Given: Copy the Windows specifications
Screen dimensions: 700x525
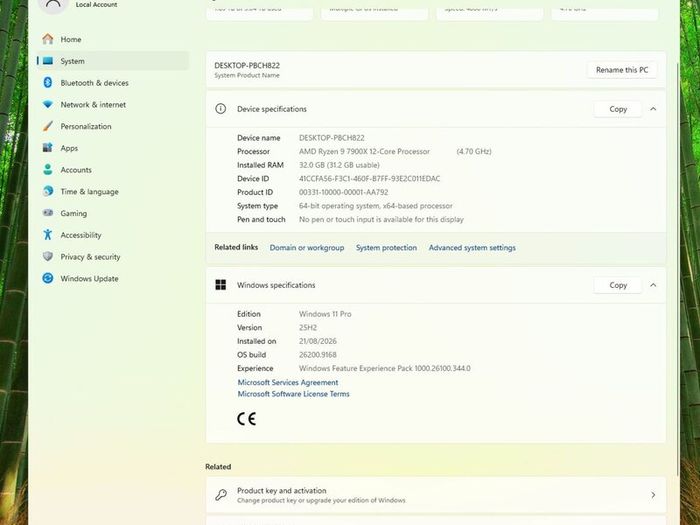Looking at the screenshot, I should point(618,285).
